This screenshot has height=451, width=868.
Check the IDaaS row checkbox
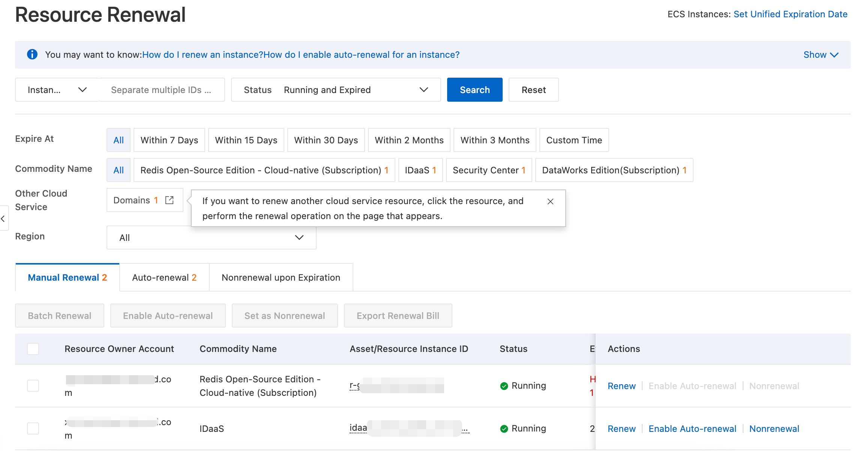pyautogui.click(x=33, y=428)
